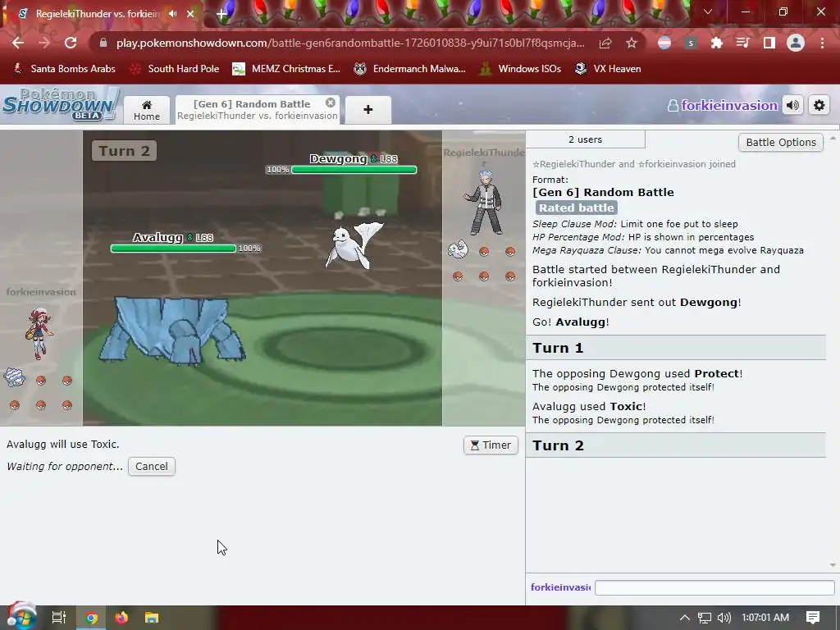Click your Avalugg team icon
This screenshot has height=630, width=840.
[x=15, y=377]
